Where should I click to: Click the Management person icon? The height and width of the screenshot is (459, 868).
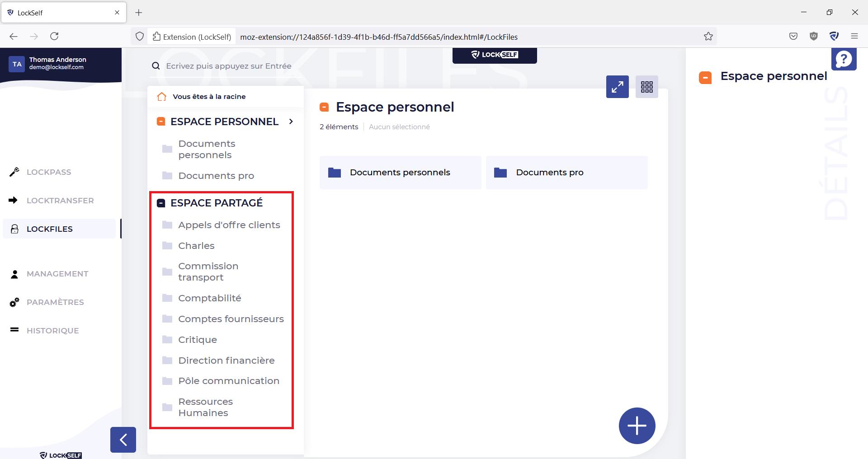[14, 274]
